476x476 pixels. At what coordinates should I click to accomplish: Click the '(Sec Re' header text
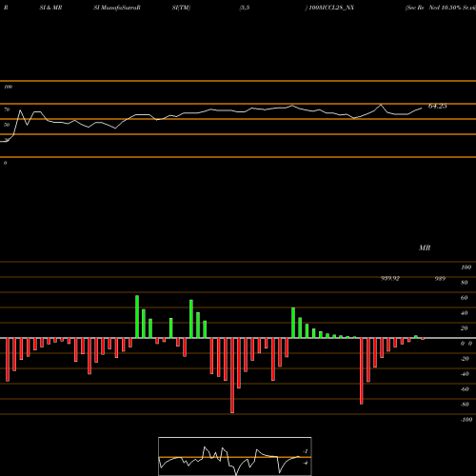pyautogui.click(x=415, y=8)
